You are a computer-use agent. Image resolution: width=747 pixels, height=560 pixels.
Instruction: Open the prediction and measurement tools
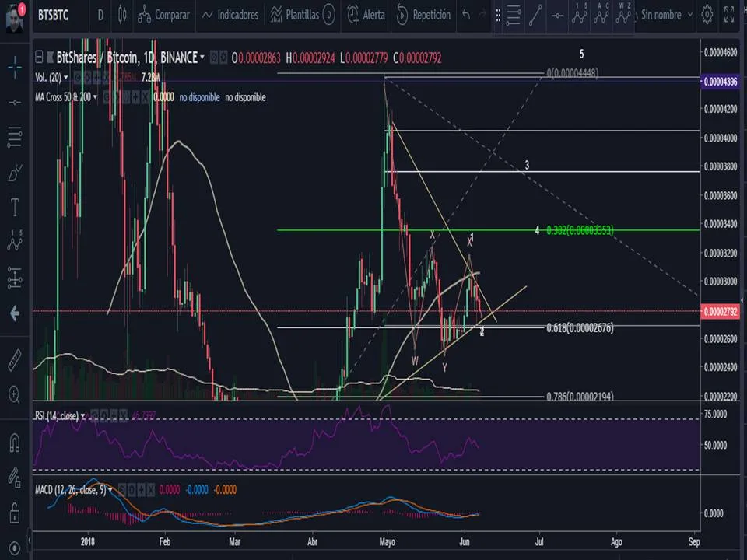[x=15, y=278]
